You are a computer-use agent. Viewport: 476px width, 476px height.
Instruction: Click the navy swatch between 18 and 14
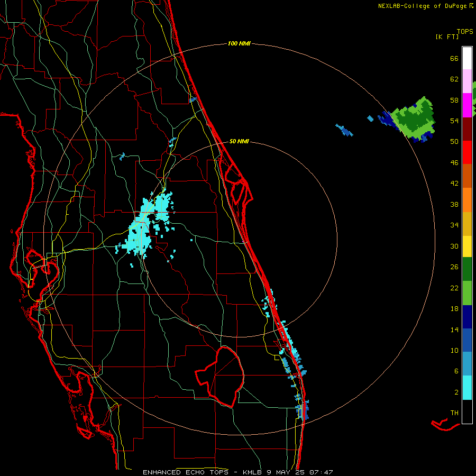pyautogui.click(x=467, y=317)
